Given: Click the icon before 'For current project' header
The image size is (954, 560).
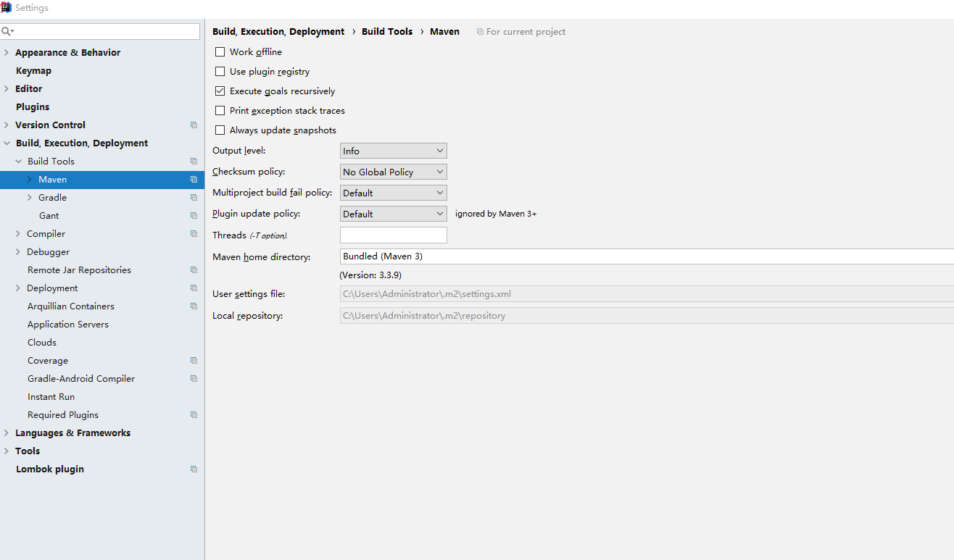Looking at the screenshot, I should (x=480, y=32).
